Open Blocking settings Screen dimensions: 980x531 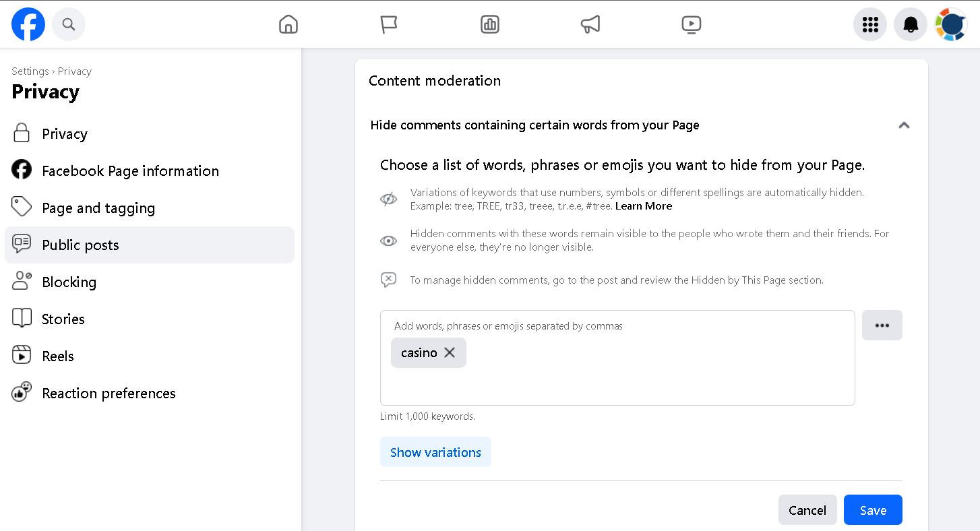pos(69,282)
